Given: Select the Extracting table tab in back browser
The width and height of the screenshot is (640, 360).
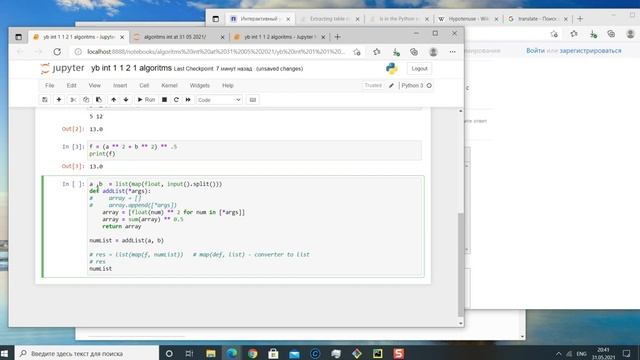Looking at the screenshot, I should 329,19.
